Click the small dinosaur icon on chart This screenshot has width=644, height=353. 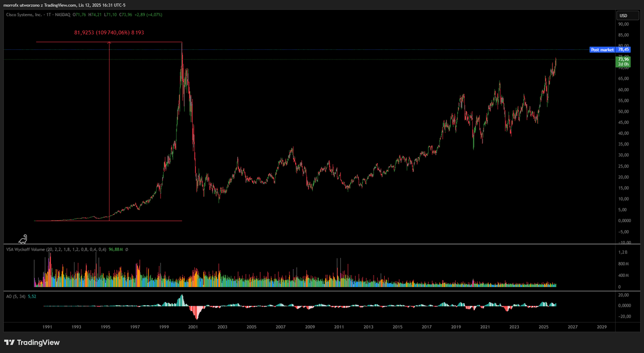click(x=23, y=239)
